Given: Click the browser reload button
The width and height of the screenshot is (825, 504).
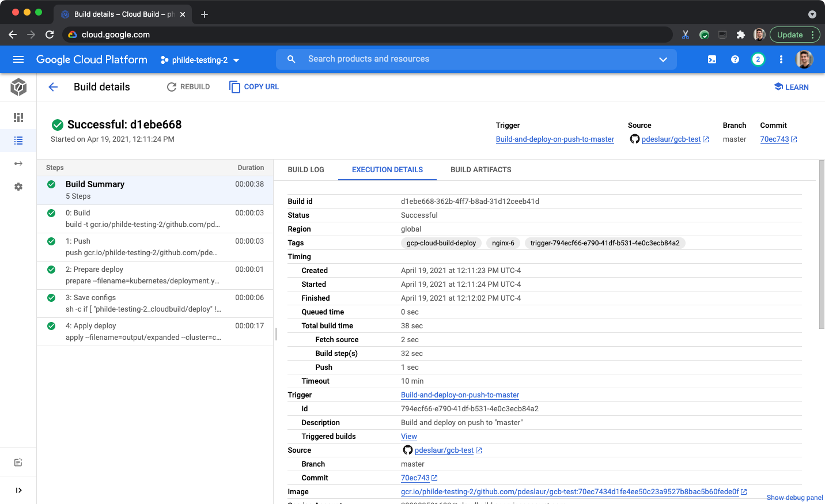Looking at the screenshot, I should (x=50, y=35).
